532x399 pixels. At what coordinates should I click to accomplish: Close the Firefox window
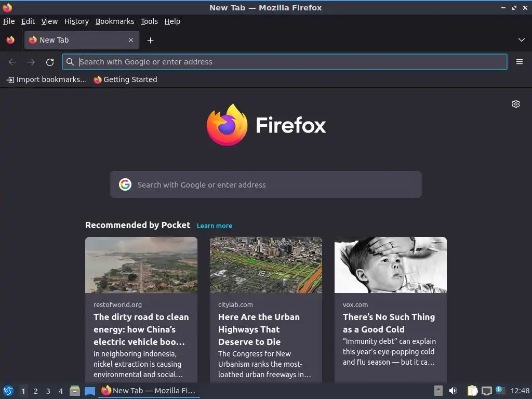[525, 7]
